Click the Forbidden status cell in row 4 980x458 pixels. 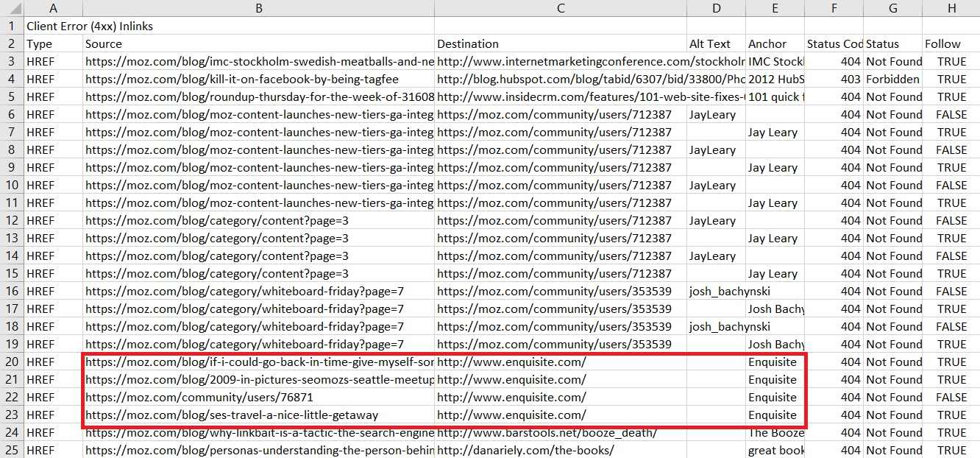click(x=894, y=79)
